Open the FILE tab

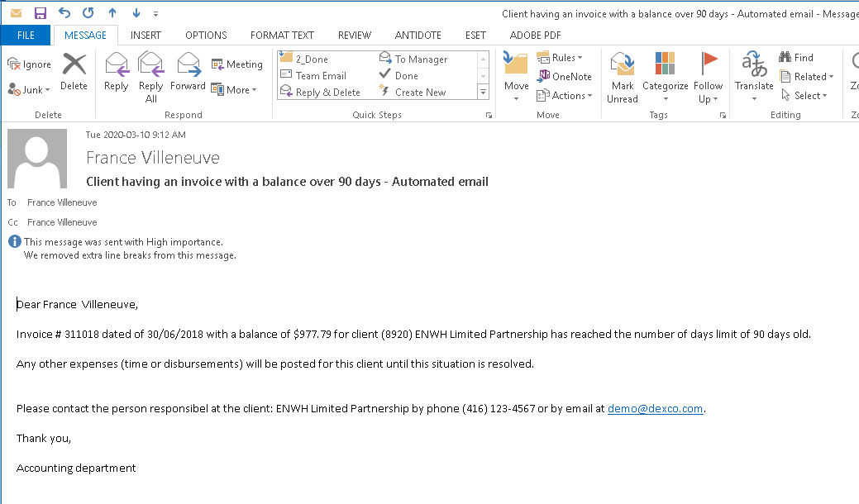26,36
